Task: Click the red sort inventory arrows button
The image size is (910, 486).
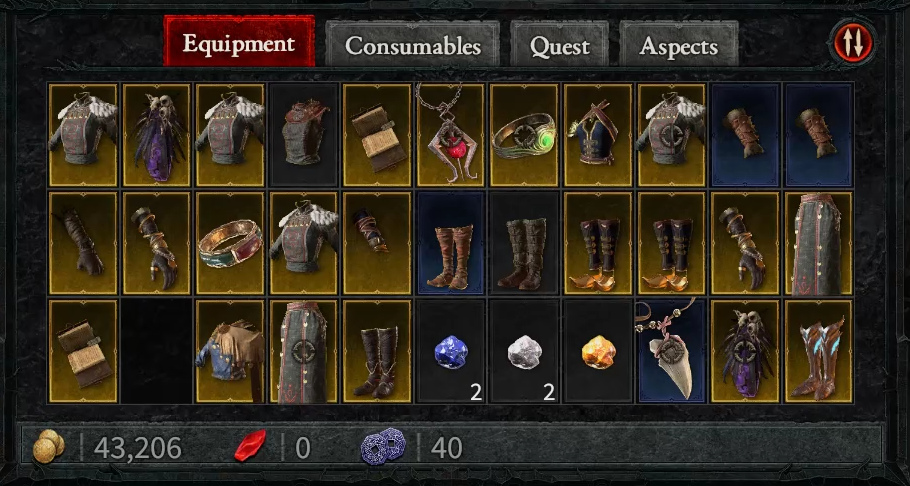Action: point(853,45)
